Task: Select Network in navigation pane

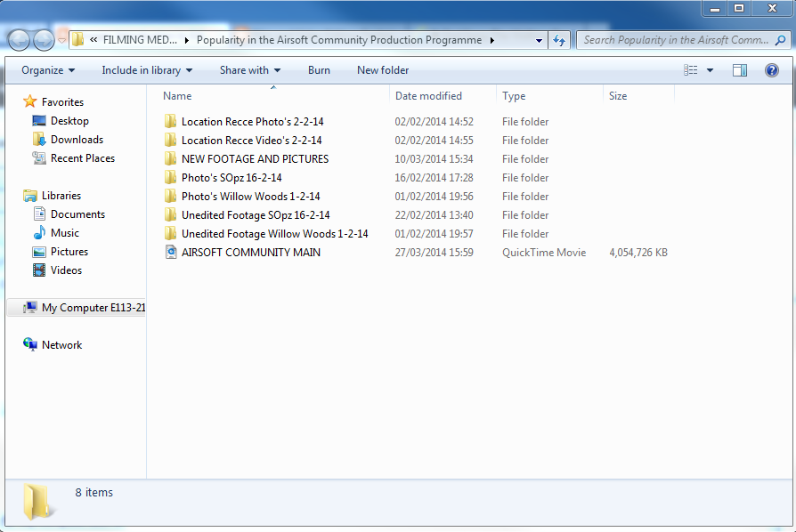Action: click(x=61, y=345)
